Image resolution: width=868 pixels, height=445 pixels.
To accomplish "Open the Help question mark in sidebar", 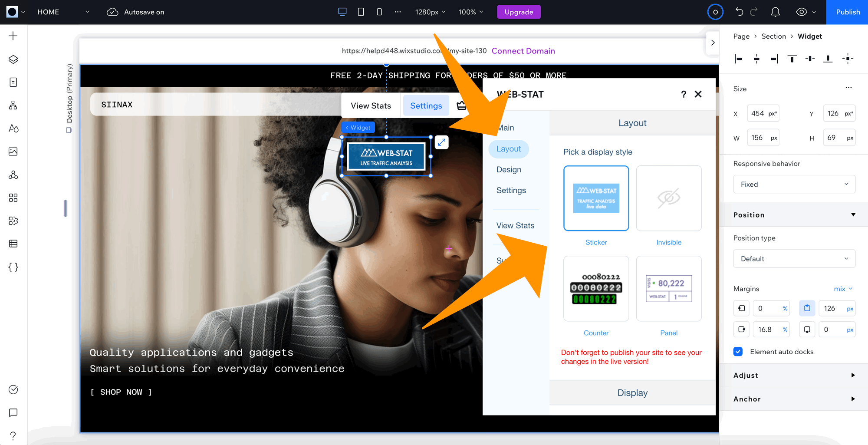I will click(x=13, y=435).
